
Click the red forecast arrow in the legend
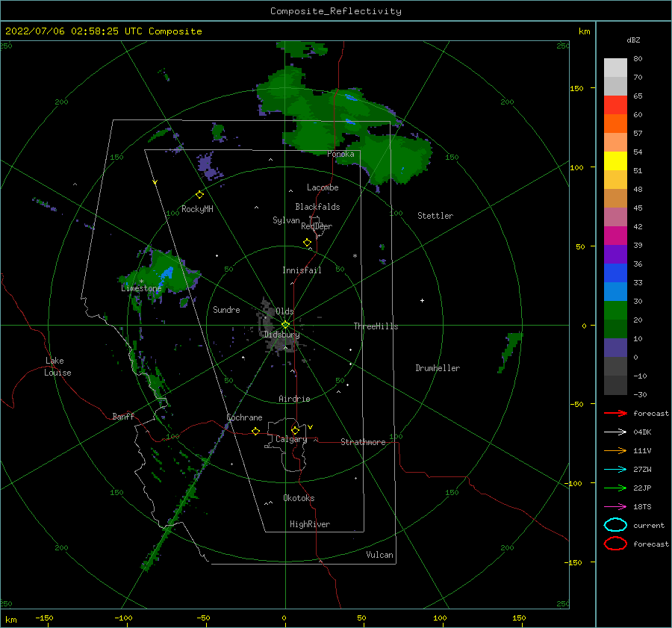point(615,413)
